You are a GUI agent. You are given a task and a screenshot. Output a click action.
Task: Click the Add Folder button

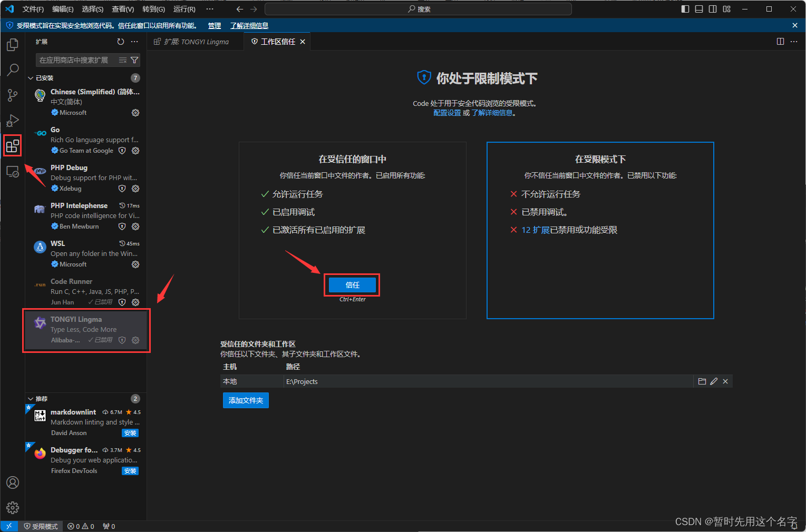[x=246, y=400]
